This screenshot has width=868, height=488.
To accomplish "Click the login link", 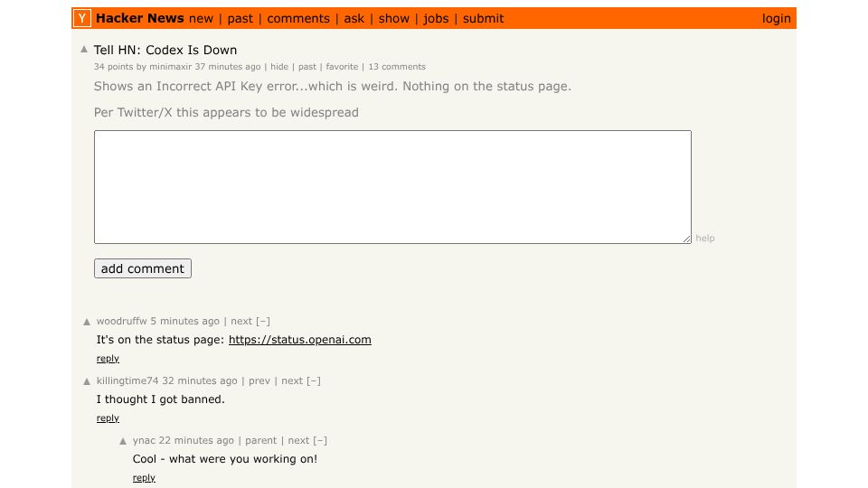I will point(776,19).
